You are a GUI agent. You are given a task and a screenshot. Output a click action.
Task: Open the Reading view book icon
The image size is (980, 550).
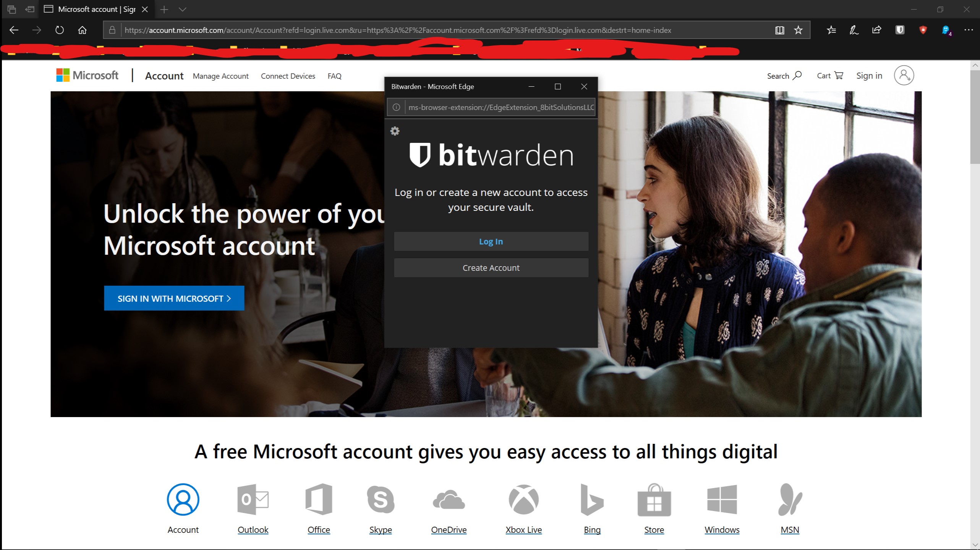tap(779, 30)
